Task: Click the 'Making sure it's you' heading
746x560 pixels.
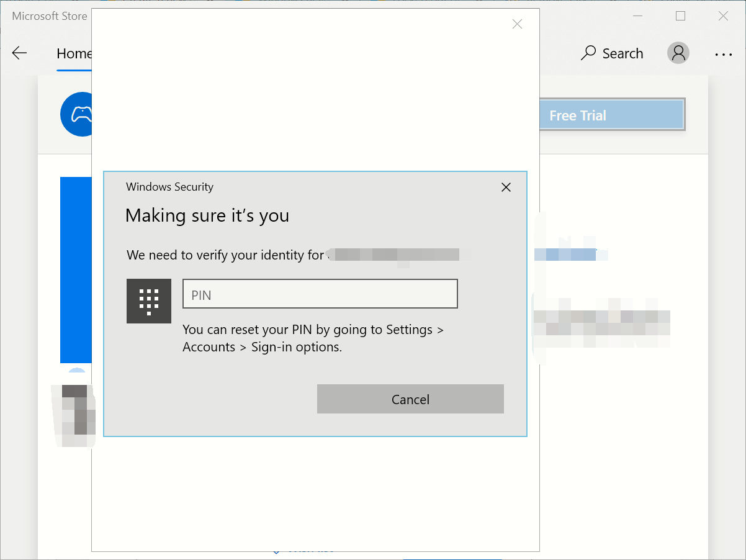Action: coord(207,215)
